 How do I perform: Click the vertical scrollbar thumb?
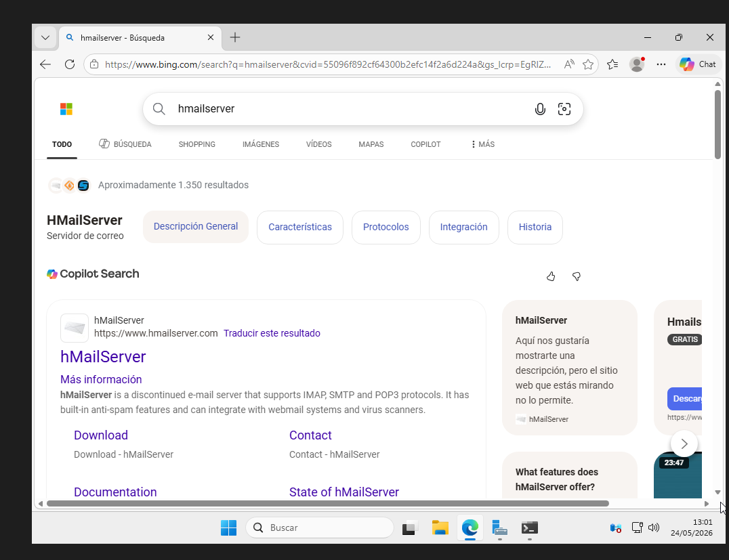(717, 125)
